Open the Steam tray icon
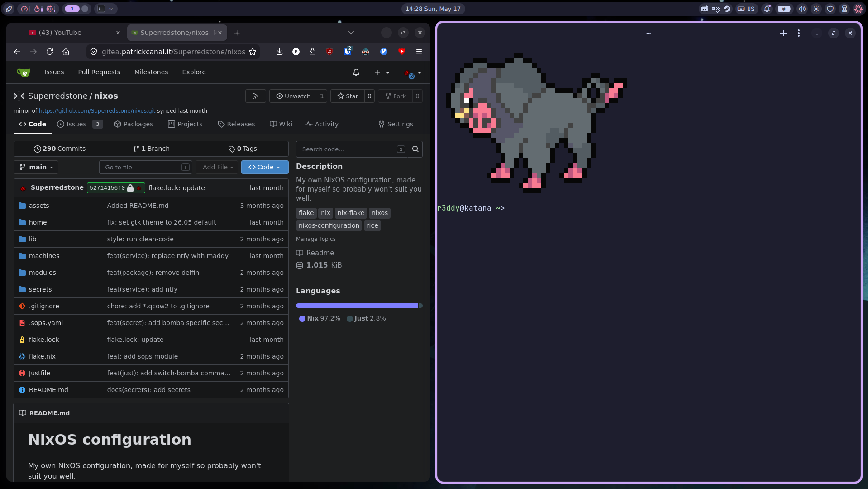The height and width of the screenshot is (489, 868). (x=727, y=9)
